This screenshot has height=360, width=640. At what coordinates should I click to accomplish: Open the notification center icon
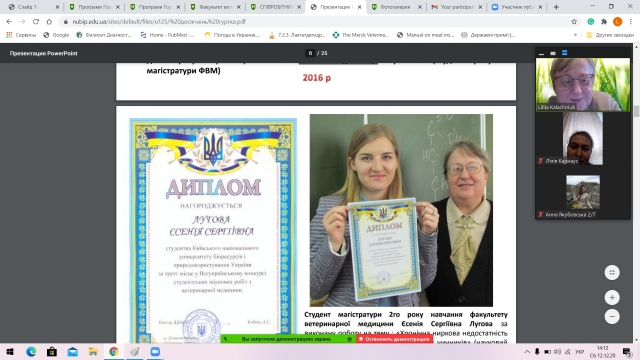(x=628, y=352)
